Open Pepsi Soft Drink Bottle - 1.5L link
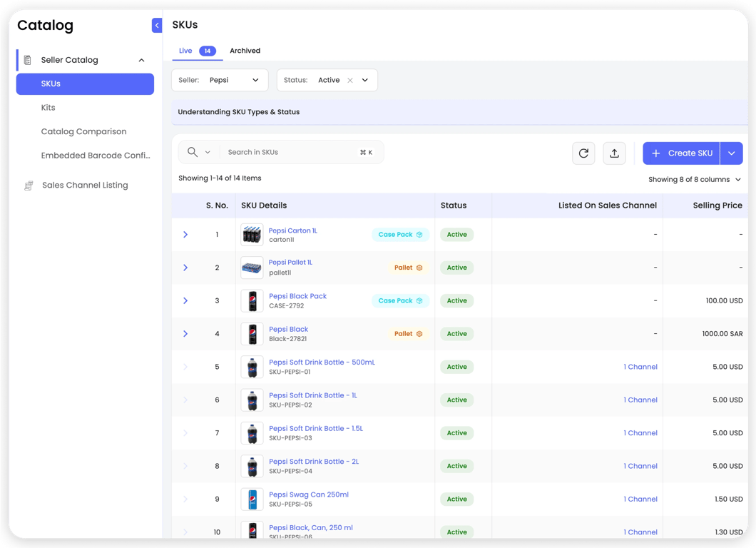 click(316, 428)
